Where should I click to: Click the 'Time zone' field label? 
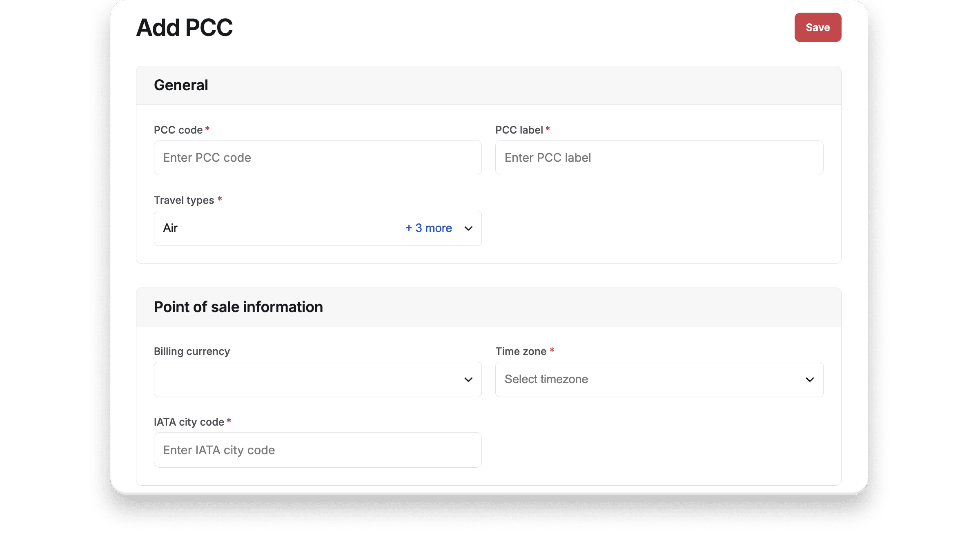[x=521, y=351]
